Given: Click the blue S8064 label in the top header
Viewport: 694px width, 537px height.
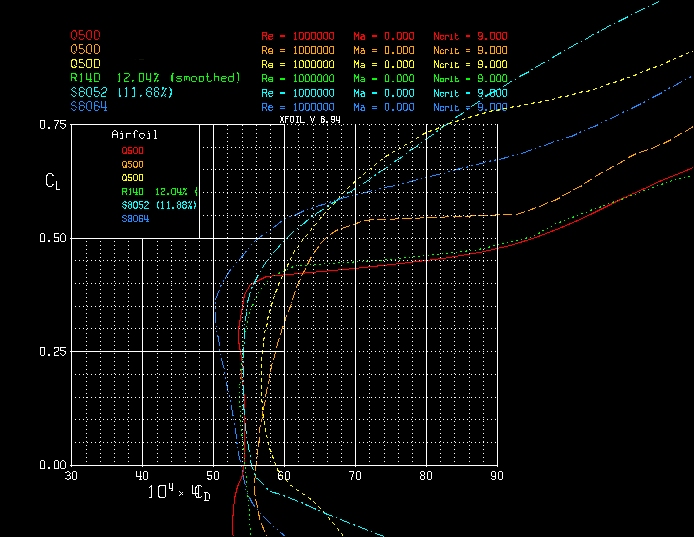Looking at the screenshot, I should pos(88,105).
